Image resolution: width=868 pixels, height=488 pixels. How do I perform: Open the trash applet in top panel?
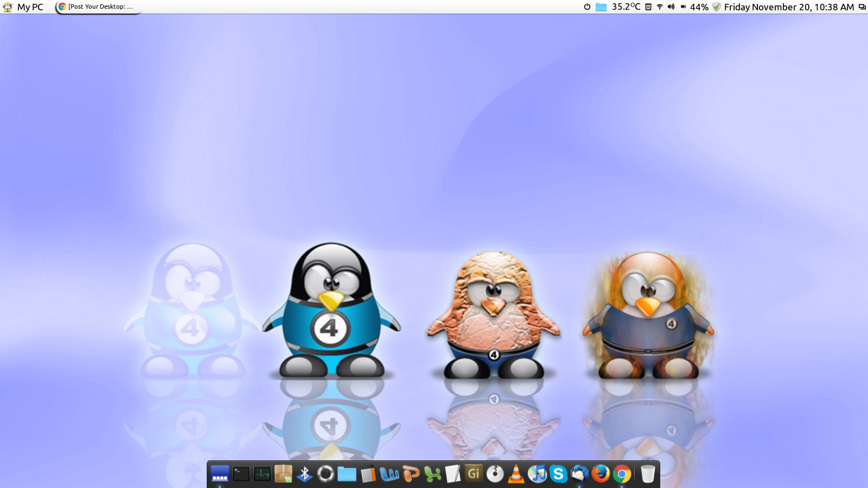[648, 7]
